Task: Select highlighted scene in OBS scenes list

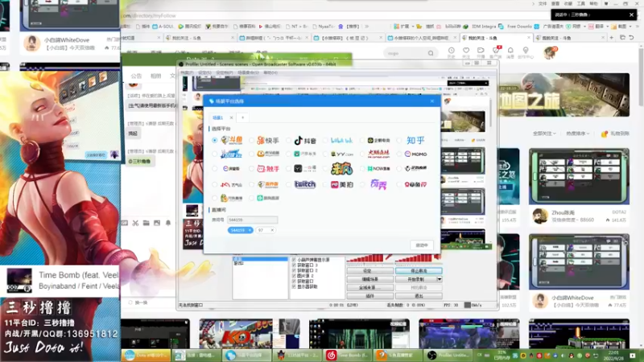Action: click(x=260, y=259)
